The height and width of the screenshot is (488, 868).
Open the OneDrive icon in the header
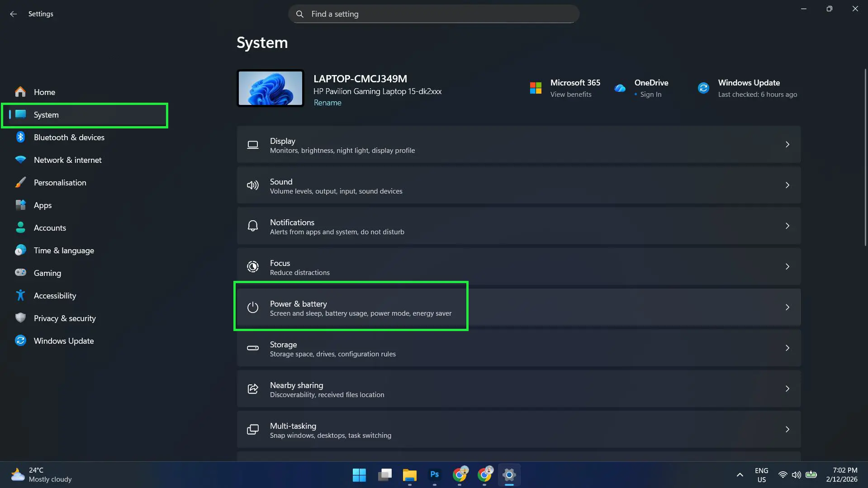coord(620,88)
